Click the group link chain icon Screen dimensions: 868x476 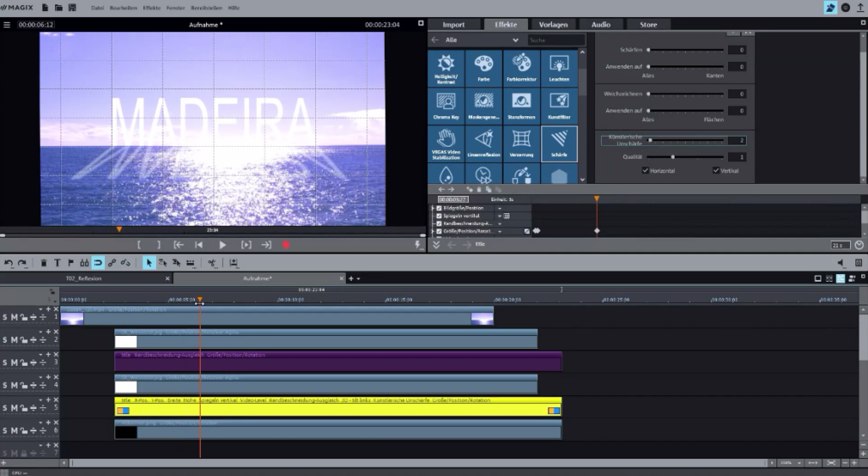click(x=112, y=263)
